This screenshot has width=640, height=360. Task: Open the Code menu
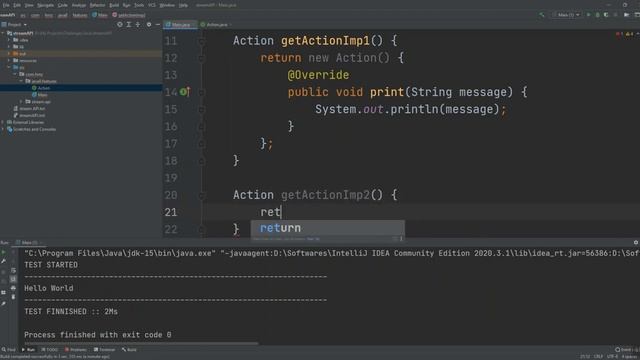[62, 5]
